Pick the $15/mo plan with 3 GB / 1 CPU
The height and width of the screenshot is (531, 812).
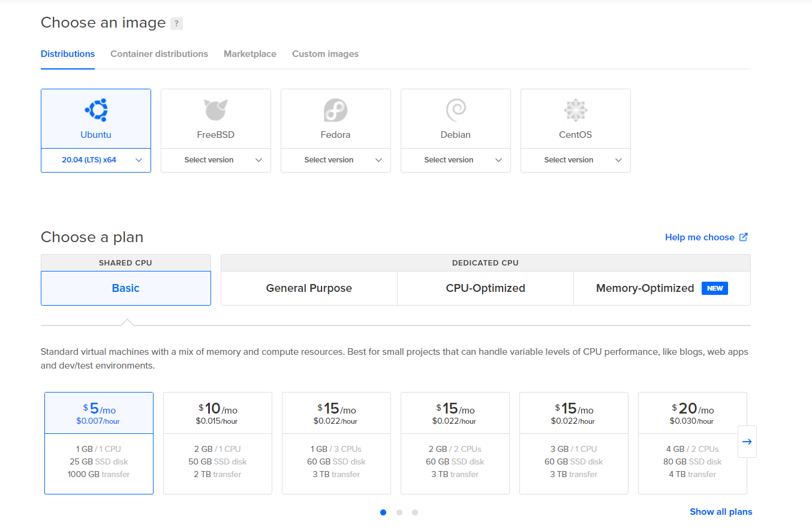point(574,443)
